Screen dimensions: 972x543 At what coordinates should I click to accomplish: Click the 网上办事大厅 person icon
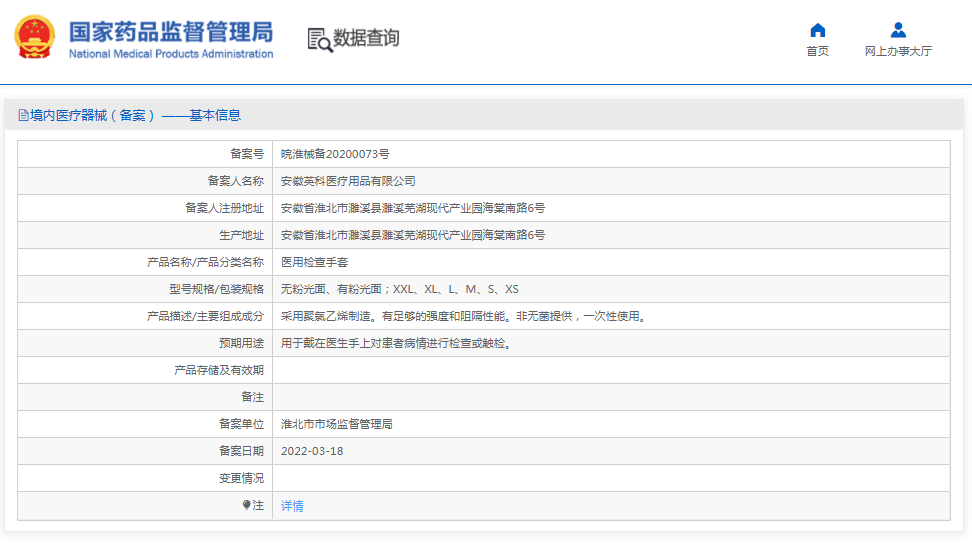(898, 30)
